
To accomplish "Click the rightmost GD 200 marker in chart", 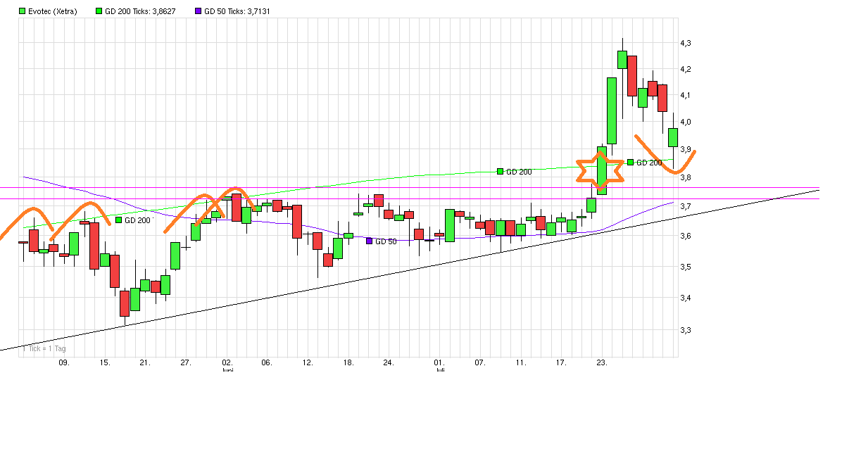I will click(630, 163).
